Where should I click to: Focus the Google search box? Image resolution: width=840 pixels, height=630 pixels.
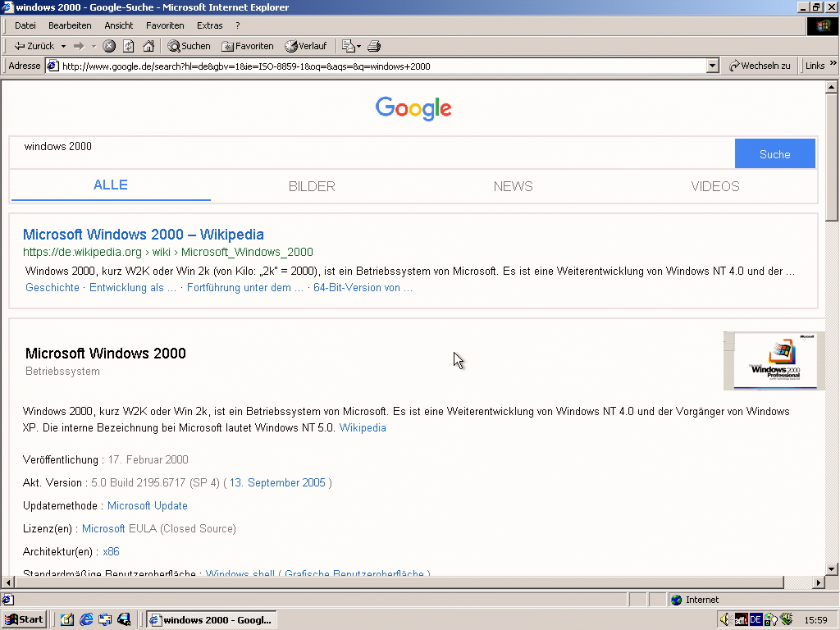(372, 153)
